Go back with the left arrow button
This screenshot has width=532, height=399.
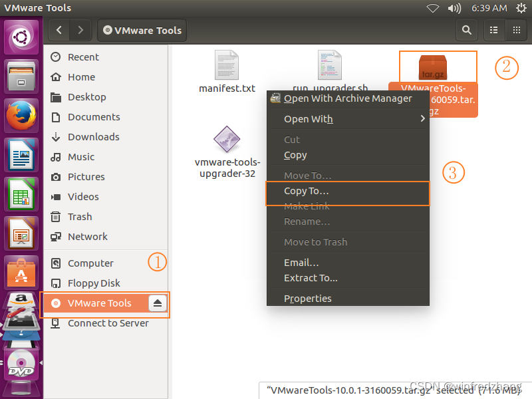pyautogui.click(x=59, y=30)
